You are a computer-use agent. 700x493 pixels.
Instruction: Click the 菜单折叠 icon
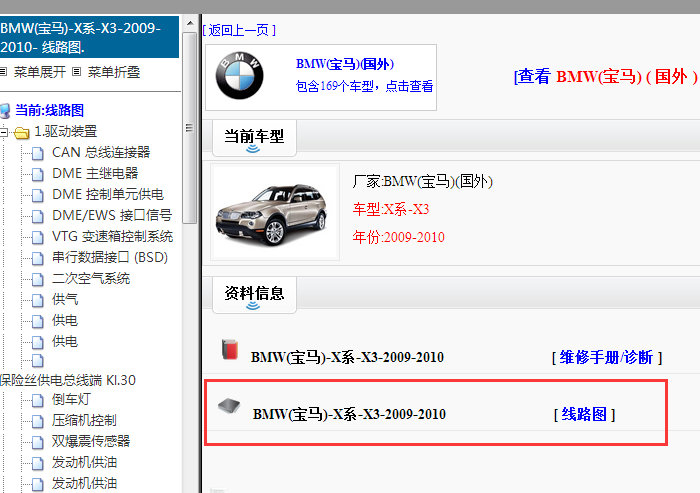click(x=76, y=71)
